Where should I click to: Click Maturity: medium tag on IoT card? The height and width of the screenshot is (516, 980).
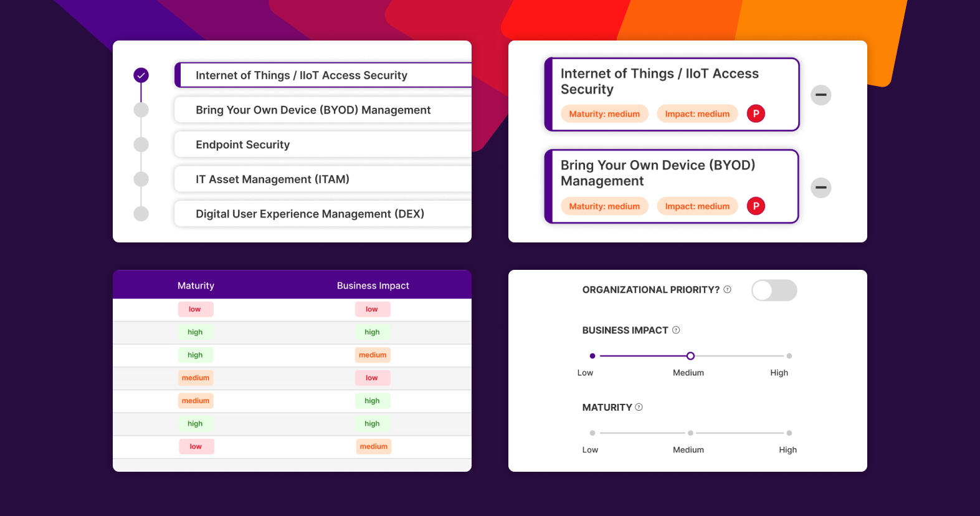[604, 114]
